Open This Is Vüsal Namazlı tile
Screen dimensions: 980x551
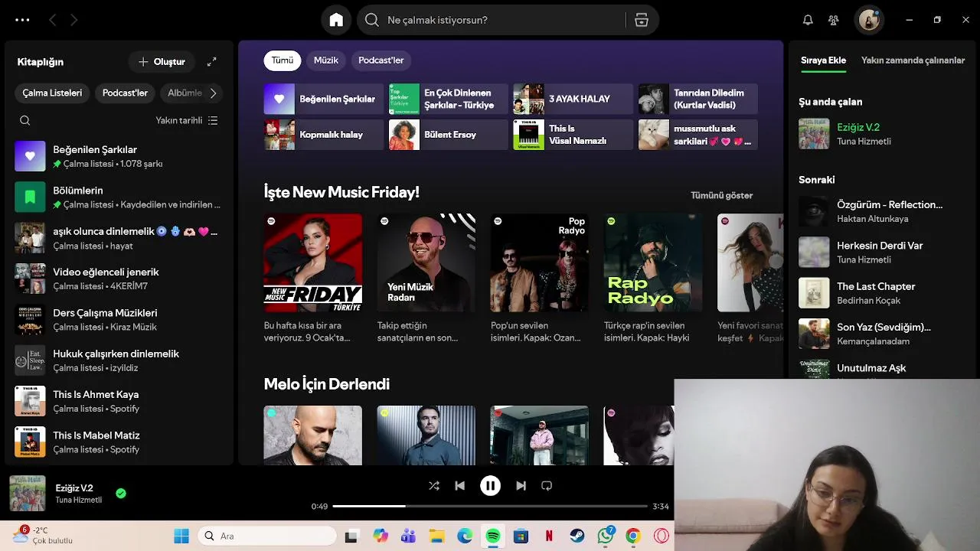click(x=573, y=135)
